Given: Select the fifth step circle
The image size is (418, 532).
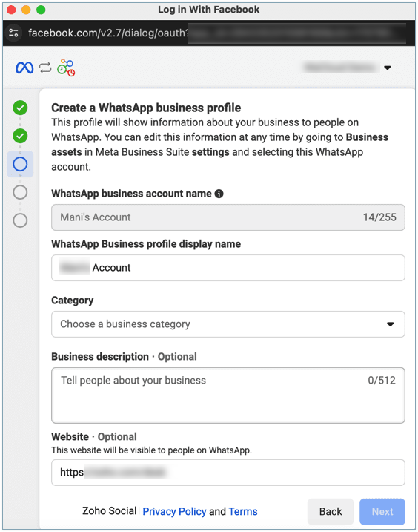Looking at the screenshot, I should pos(20,220).
